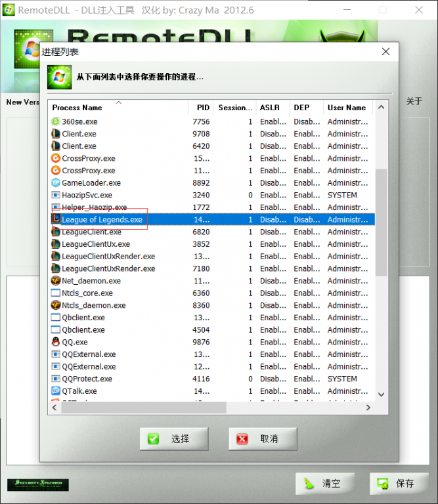438x504 pixels.
Task: Sort by Session column header
Action: point(234,108)
